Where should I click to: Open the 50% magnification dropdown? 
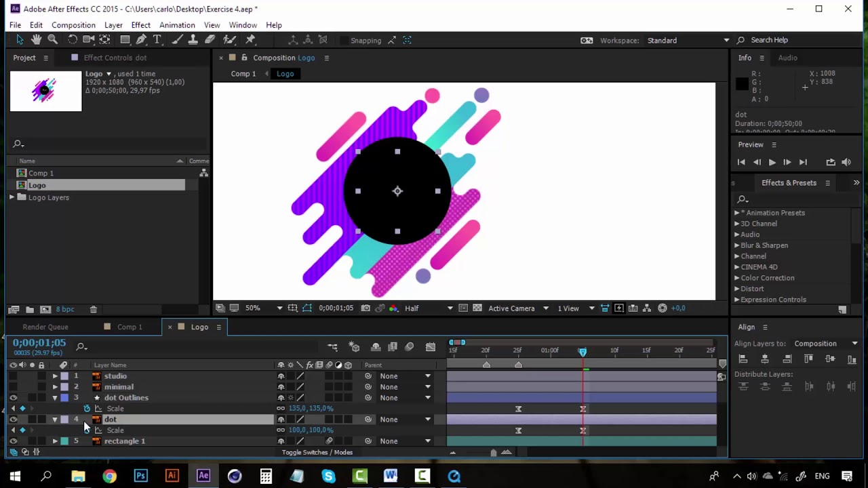[264, 308]
